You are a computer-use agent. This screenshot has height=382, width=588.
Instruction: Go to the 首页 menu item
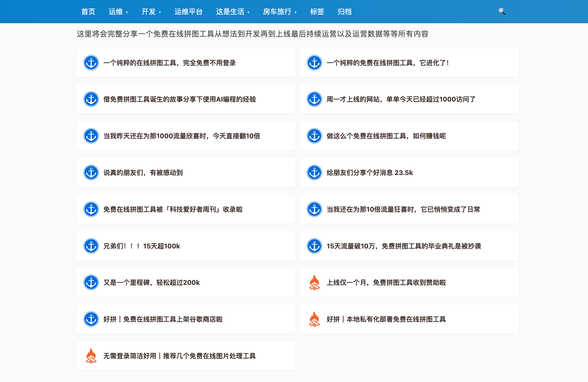88,12
